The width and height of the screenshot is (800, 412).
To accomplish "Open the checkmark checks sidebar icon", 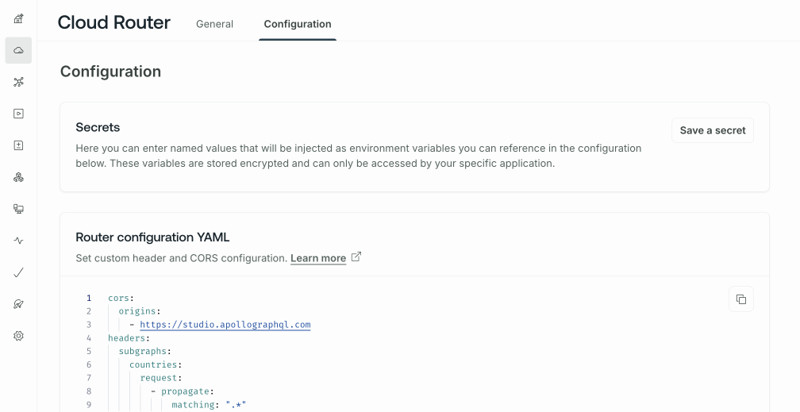I will coord(18,272).
